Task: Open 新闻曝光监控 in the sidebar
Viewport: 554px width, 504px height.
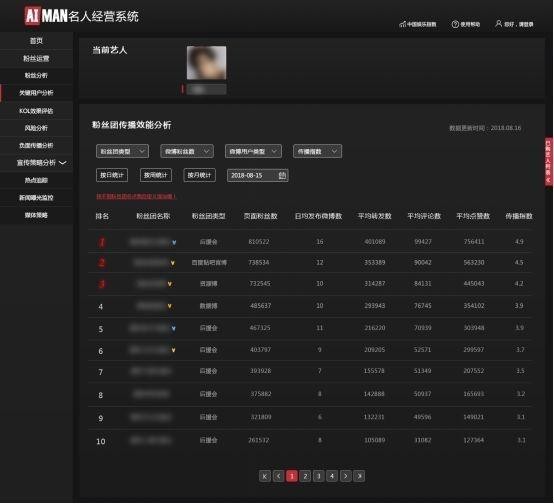Action: (x=36, y=198)
